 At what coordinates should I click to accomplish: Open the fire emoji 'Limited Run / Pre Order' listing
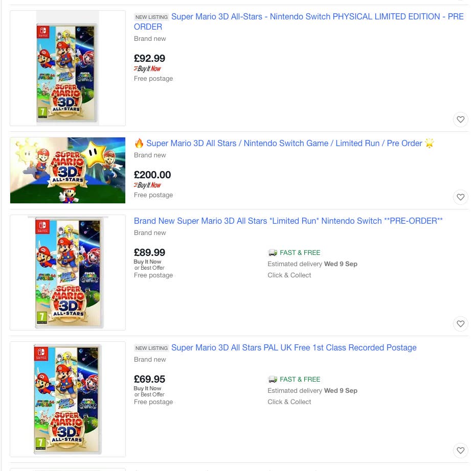pyautogui.click(x=284, y=143)
